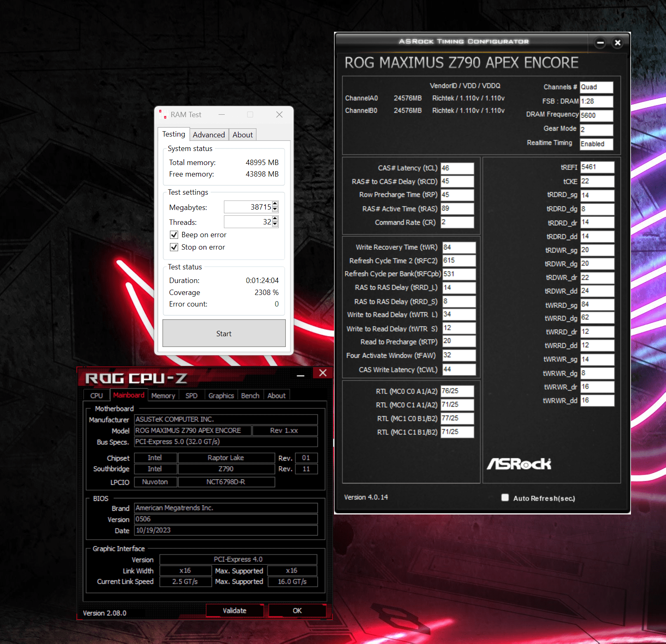Minimize the ROG CPU-Z window
Screen dimensions: 666x644
coord(301,375)
